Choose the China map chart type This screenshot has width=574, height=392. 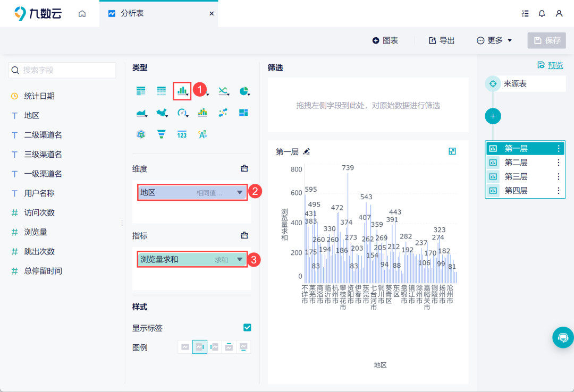(161, 112)
